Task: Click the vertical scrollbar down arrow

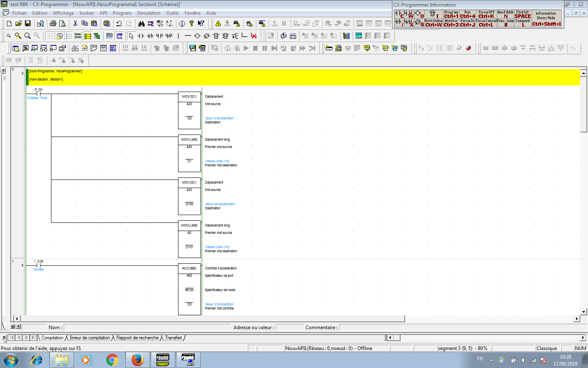Action: pyautogui.click(x=584, y=312)
